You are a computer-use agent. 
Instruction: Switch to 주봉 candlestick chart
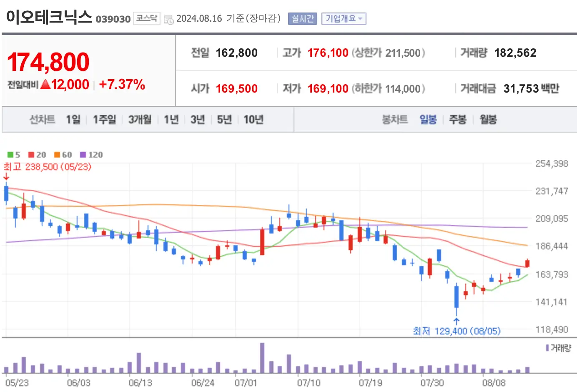[458, 120]
